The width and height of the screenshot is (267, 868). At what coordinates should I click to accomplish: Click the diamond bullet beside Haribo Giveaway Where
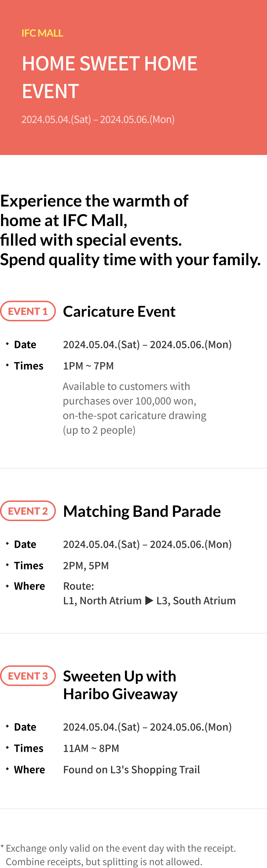7,769
